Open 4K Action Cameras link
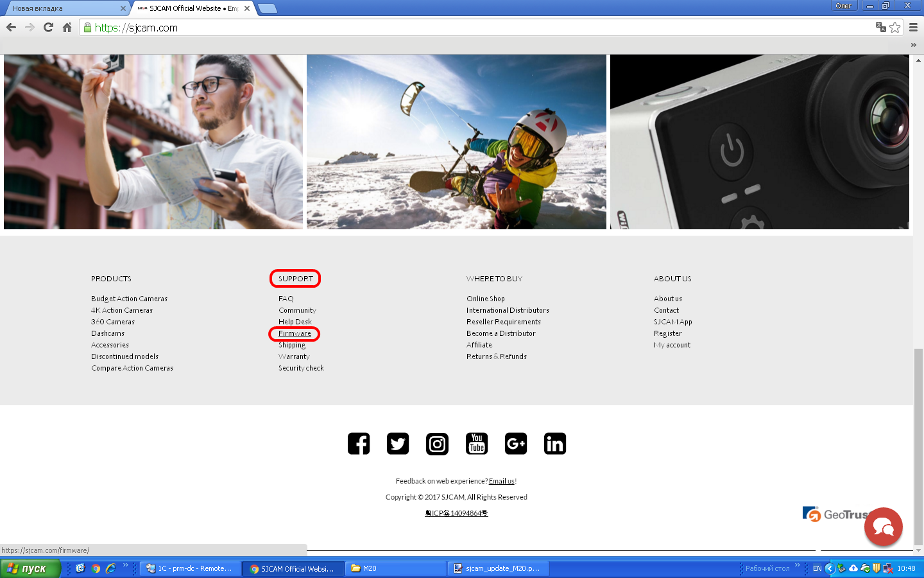This screenshot has height=578, width=924. tap(122, 310)
